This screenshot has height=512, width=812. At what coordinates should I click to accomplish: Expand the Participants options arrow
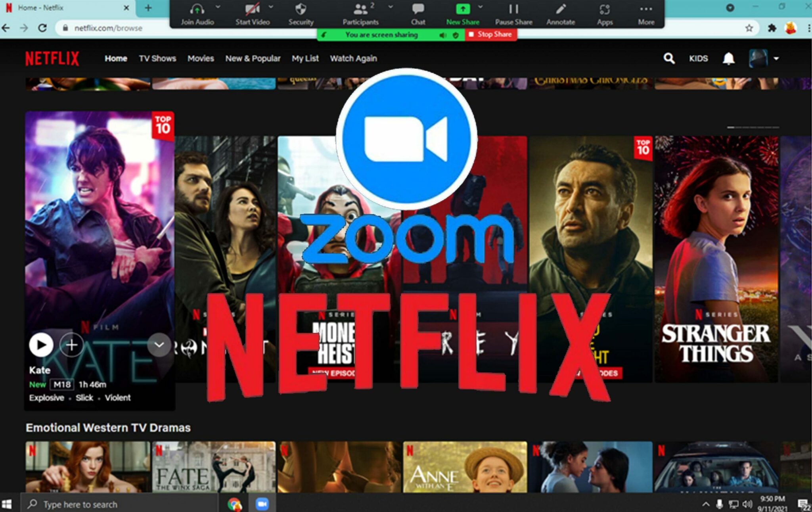[x=391, y=7]
